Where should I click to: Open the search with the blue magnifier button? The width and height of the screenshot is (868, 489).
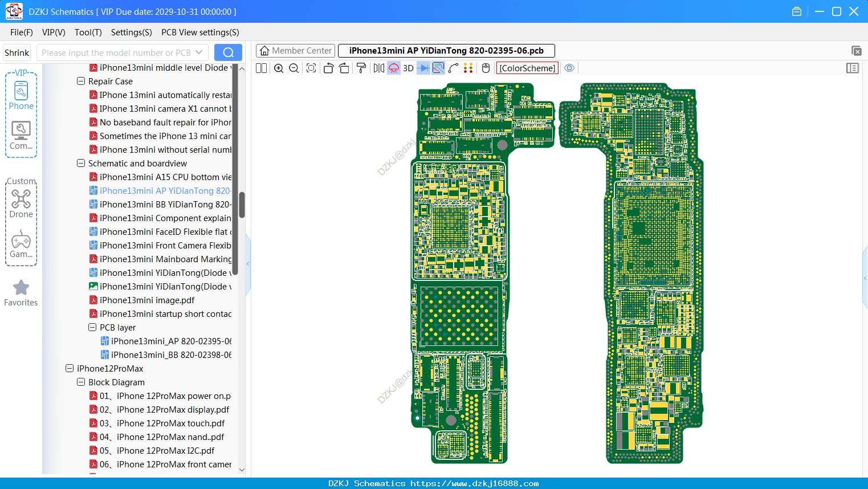228,52
